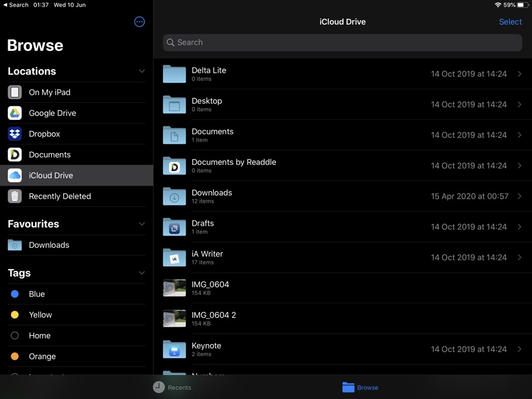The width and height of the screenshot is (532, 399).
Task: Tap the chevron on the iA Writer row
Action: pyautogui.click(x=520, y=257)
